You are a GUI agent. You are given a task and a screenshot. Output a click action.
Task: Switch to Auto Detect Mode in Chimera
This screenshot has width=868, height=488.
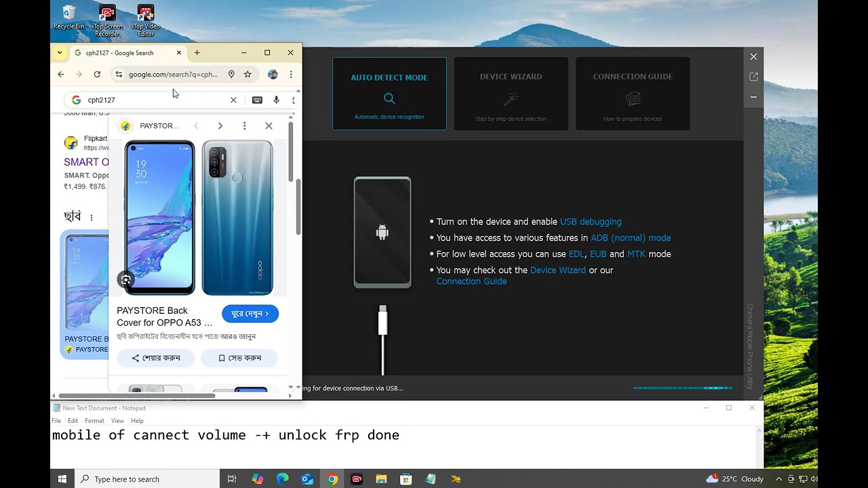coord(389,94)
